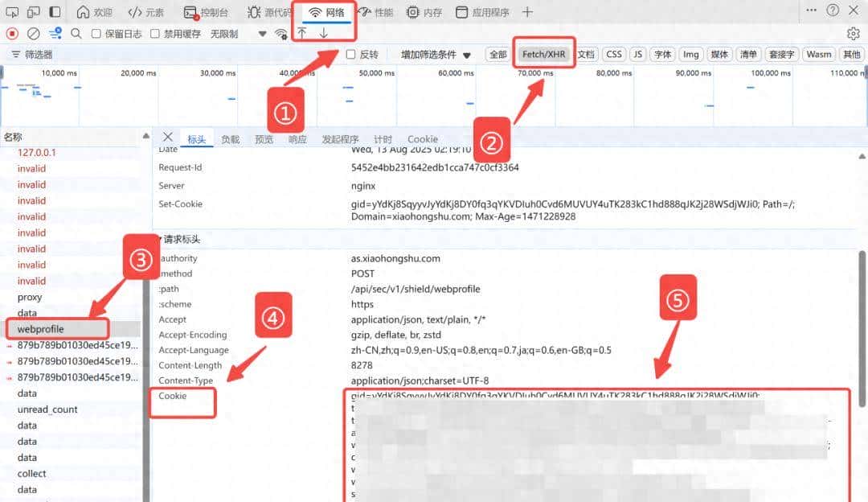Open the Performance (性能) tab

[375, 12]
